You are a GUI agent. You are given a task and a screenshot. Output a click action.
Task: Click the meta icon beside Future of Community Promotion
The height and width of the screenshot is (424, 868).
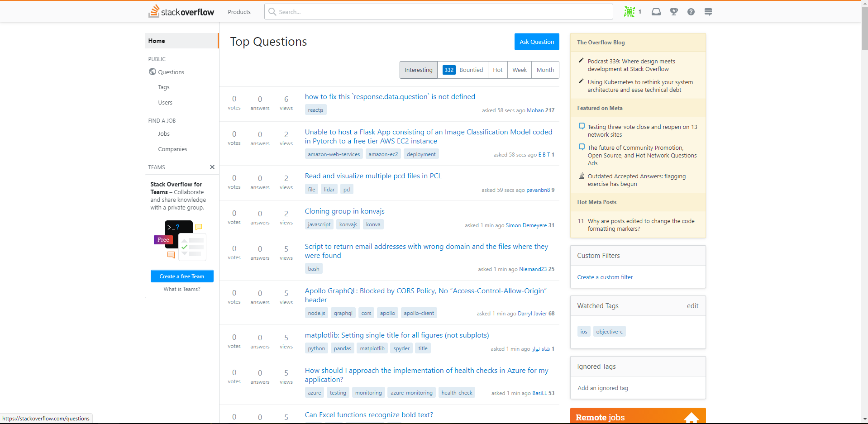click(582, 147)
